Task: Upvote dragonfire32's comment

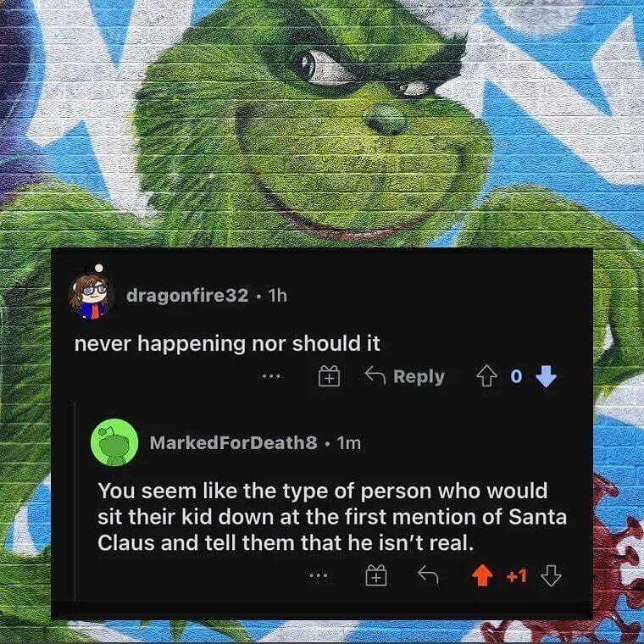Action: (486, 376)
